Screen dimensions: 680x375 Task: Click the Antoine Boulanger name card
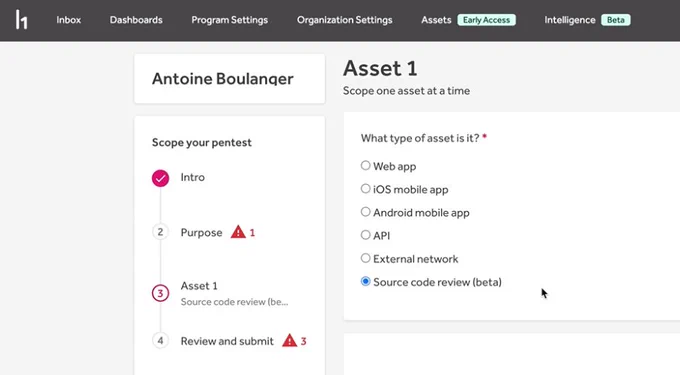click(x=229, y=78)
